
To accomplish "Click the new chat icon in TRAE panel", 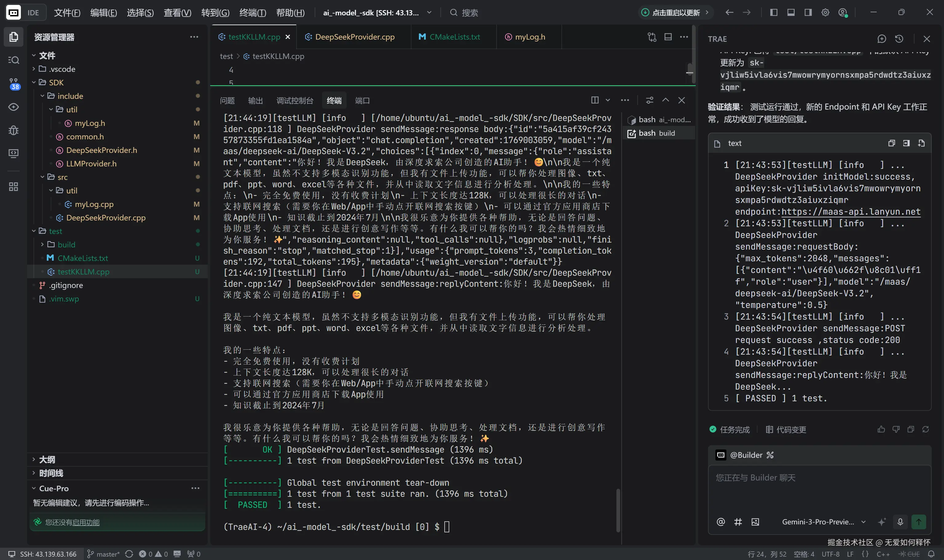I will click(x=881, y=39).
